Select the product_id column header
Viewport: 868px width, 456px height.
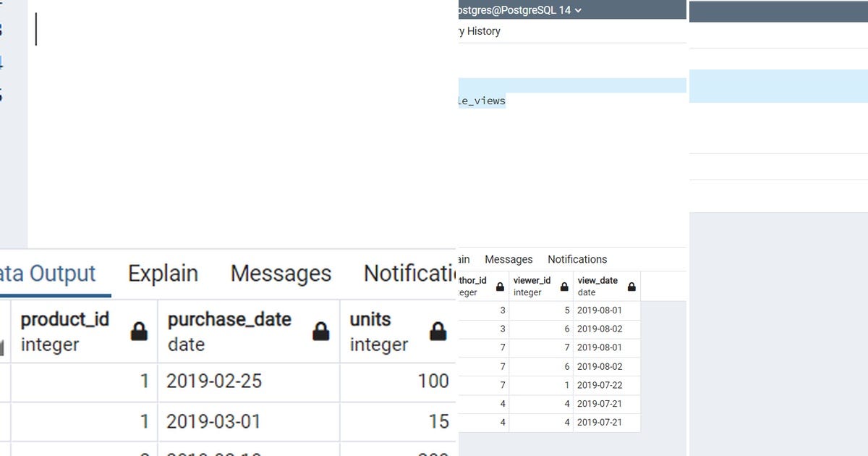coord(66,319)
